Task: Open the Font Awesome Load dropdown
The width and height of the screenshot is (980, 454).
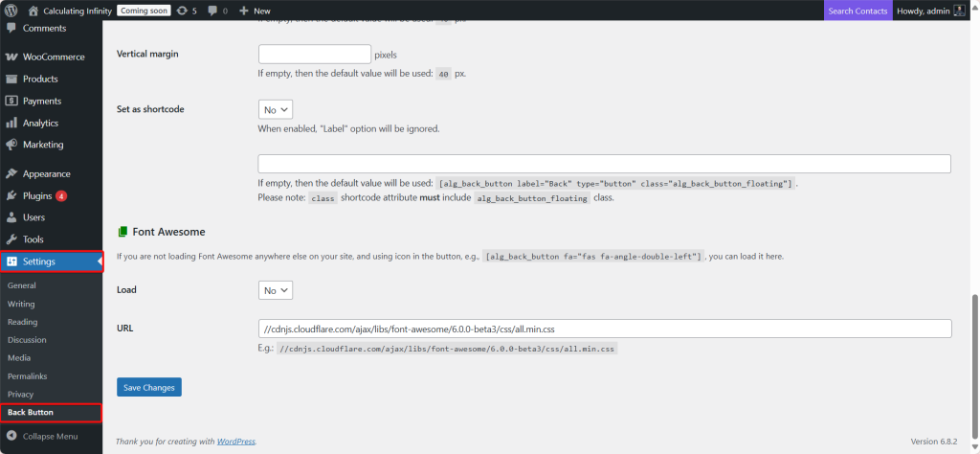Action: coord(276,290)
